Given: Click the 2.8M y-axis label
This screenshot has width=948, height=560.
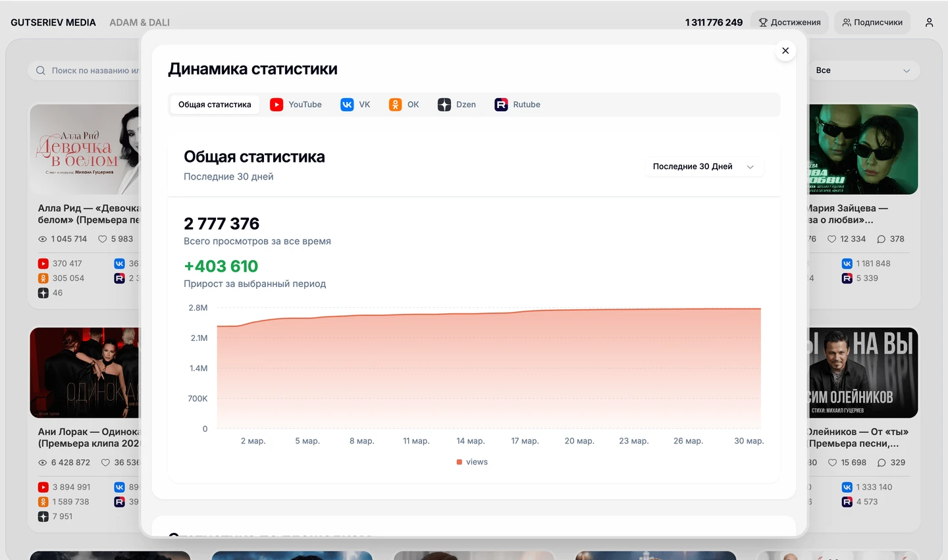Looking at the screenshot, I should tap(198, 308).
